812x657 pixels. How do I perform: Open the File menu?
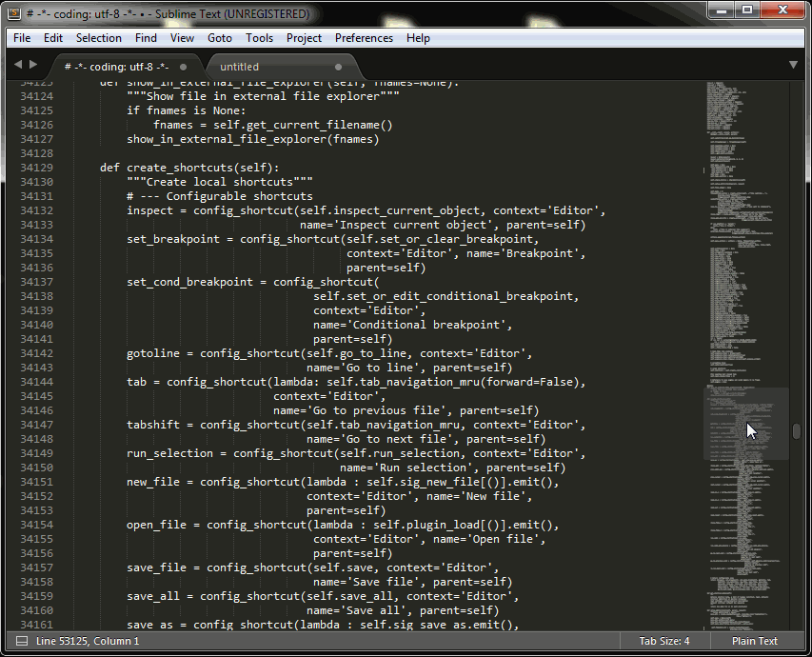[x=22, y=38]
